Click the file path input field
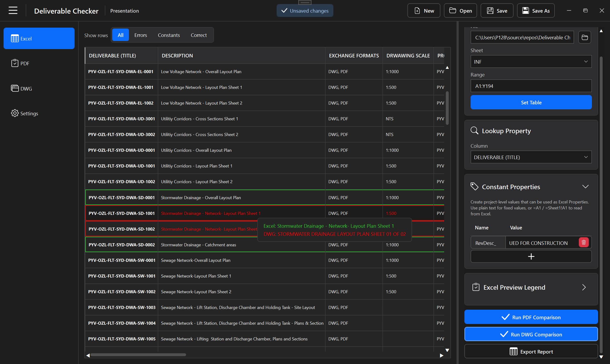Image resolution: width=610 pixels, height=364 pixels. click(x=522, y=37)
